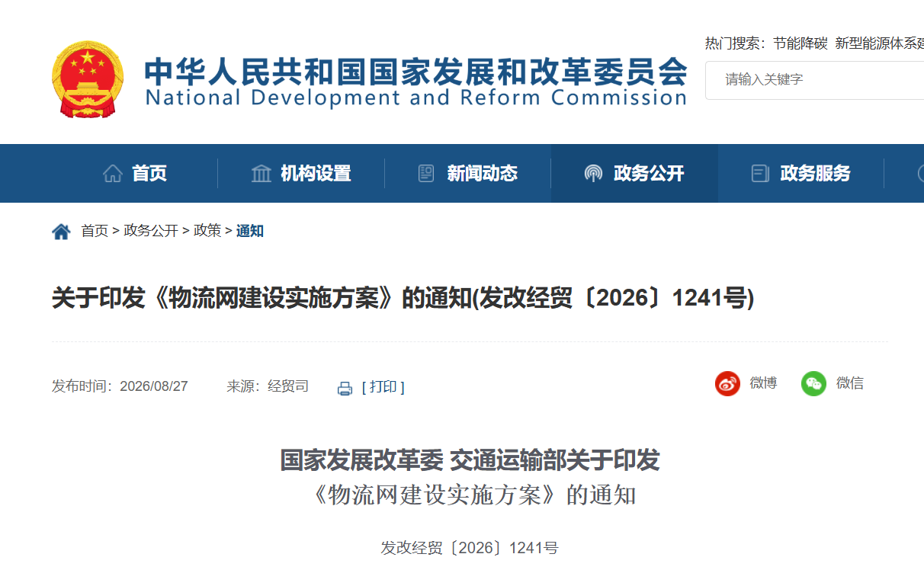The width and height of the screenshot is (924, 586).
Task: Share via the Weibo icon
Action: [727, 383]
